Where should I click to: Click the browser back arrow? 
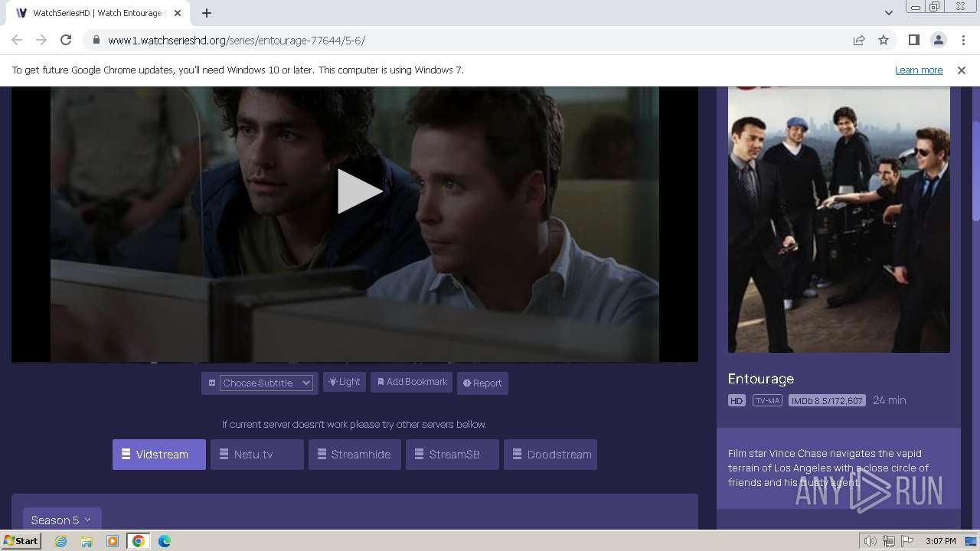tap(17, 40)
